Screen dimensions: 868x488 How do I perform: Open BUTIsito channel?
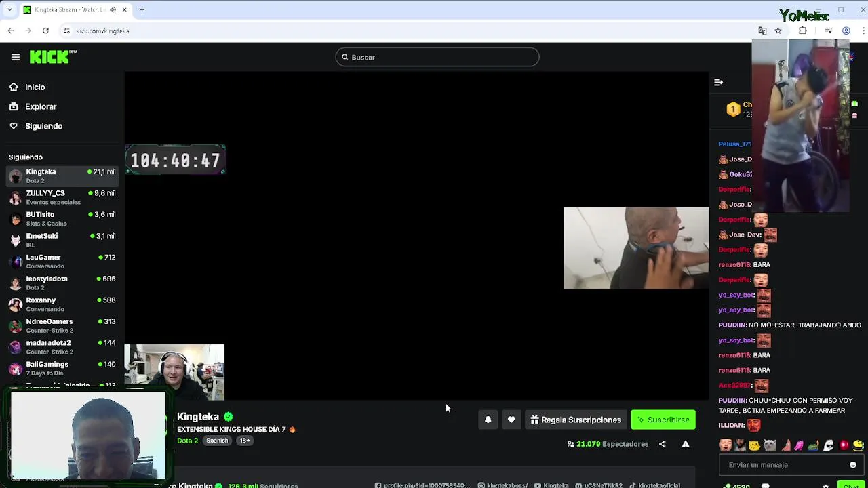(x=62, y=218)
